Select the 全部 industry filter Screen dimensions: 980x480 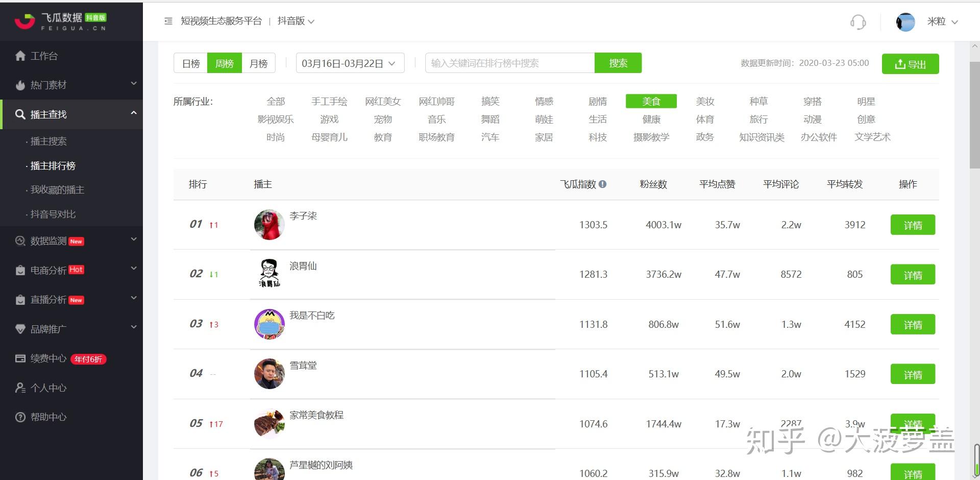(x=276, y=102)
